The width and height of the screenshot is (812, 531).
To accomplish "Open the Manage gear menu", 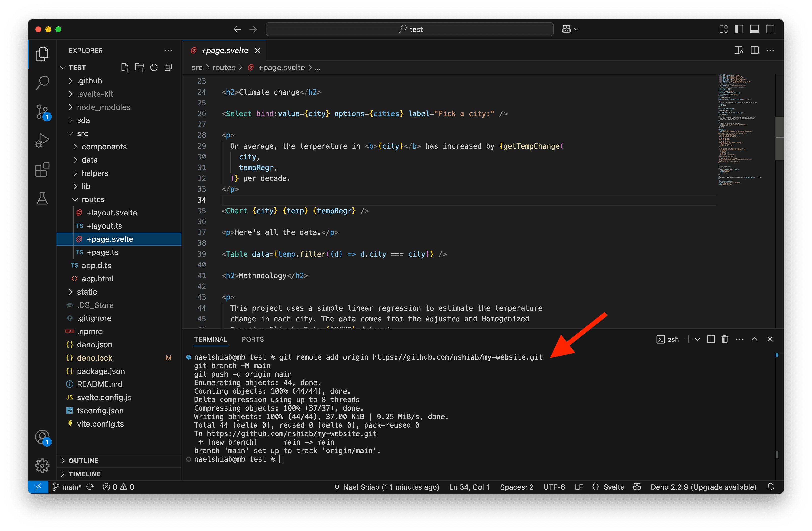I will pos(42,465).
